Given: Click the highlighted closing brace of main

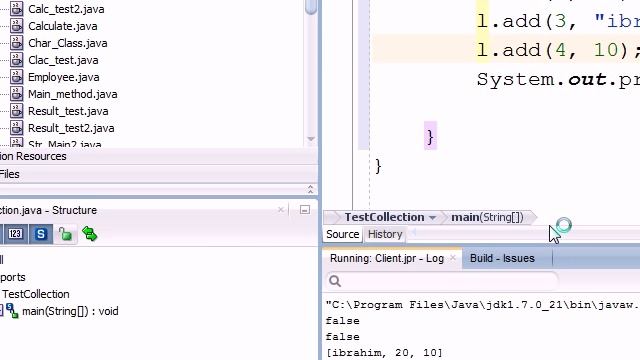Looking at the screenshot, I should [430, 136].
